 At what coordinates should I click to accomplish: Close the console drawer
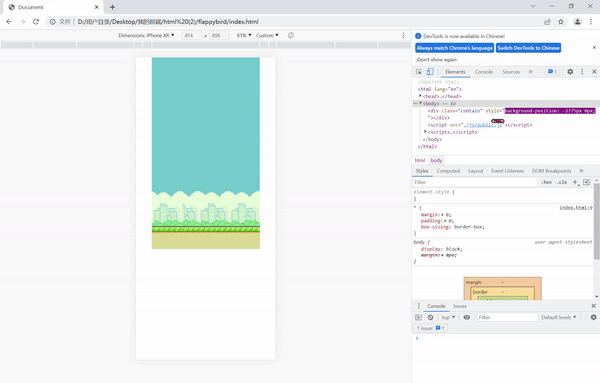[x=593, y=306]
